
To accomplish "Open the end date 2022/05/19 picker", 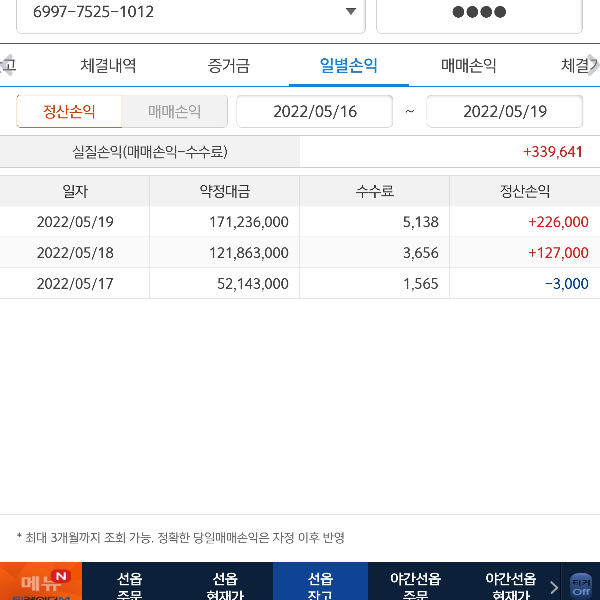I will 504,111.
